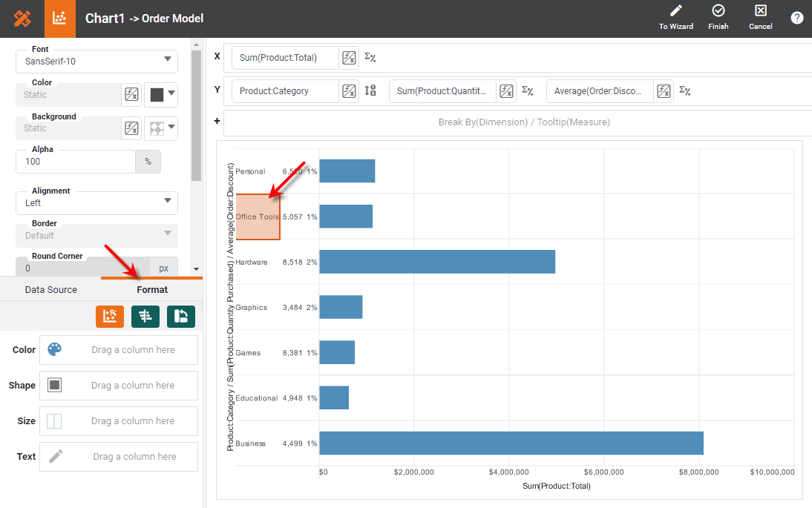
Task: Click the formula icon beside the Sum(Product:Quantity) field
Action: point(506,91)
